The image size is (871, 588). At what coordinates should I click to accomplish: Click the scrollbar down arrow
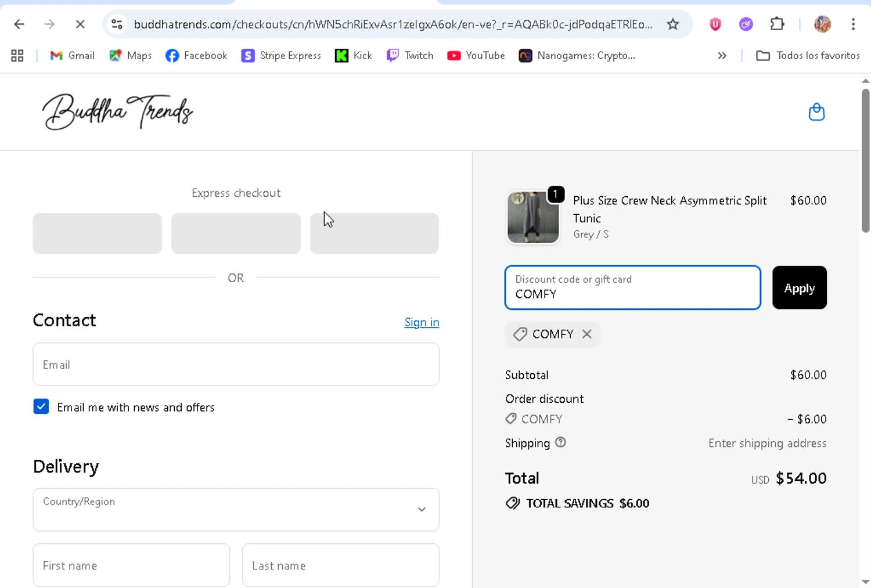865,582
